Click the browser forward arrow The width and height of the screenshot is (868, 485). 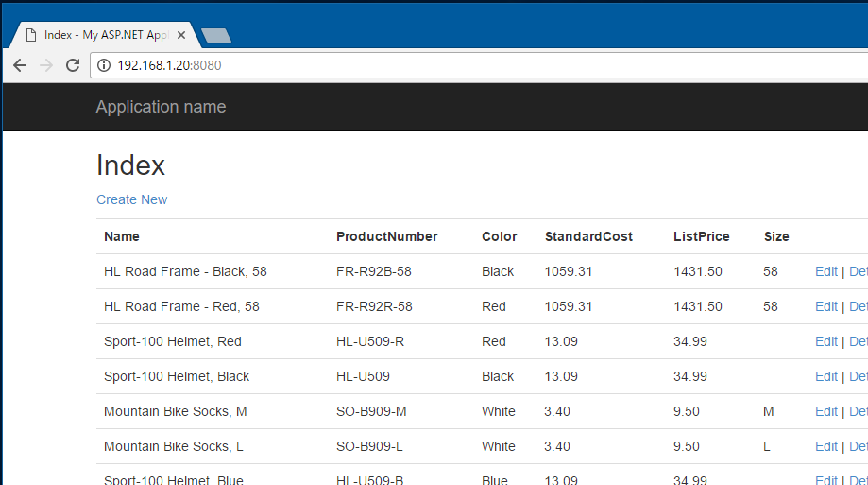(46, 65)
